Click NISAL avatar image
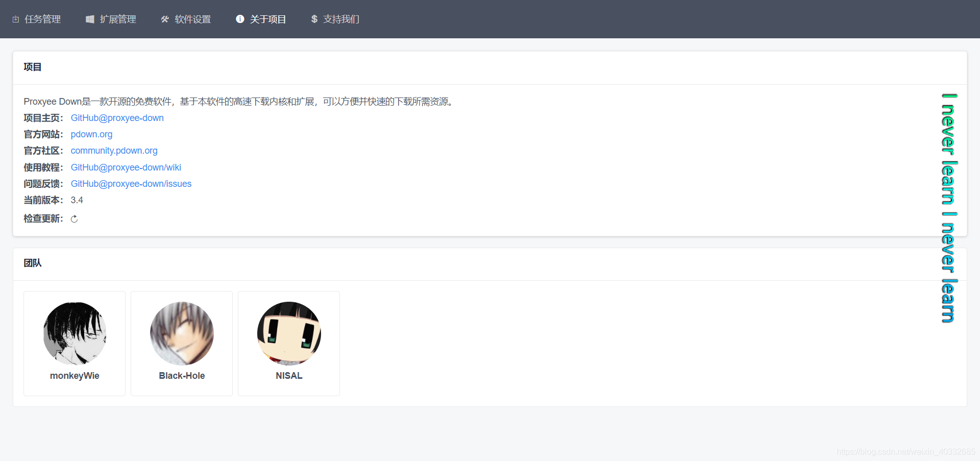The image size is (980, 461). [289, 333]
